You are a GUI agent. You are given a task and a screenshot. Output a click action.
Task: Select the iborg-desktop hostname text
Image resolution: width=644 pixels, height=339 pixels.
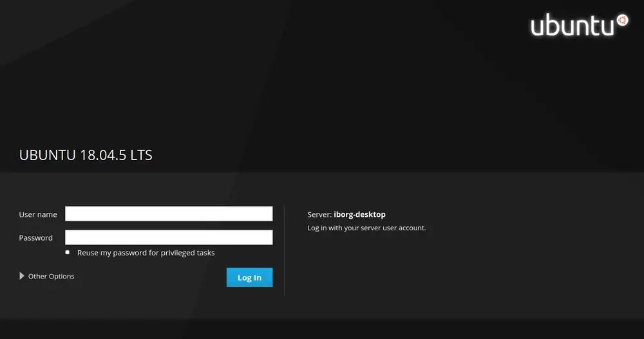click(359, 215)
